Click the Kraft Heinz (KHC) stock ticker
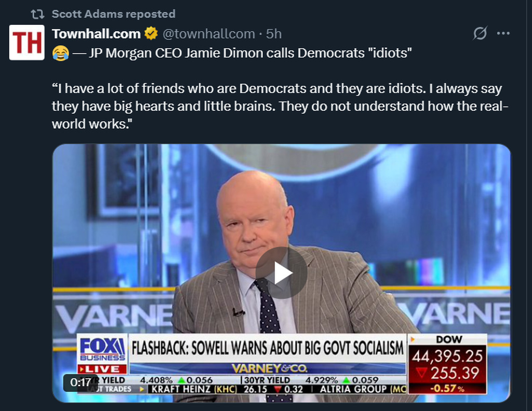Image resolution: width=532 pixels, height=411 pixels. click(190, 389)
